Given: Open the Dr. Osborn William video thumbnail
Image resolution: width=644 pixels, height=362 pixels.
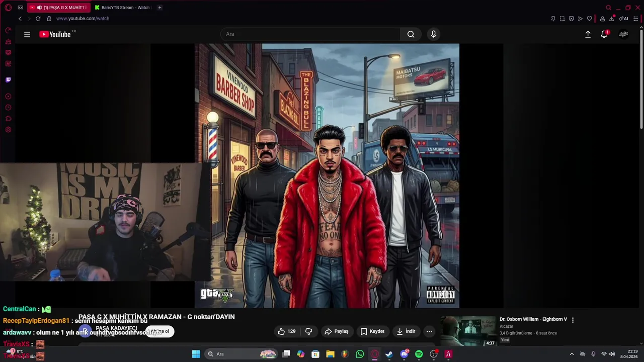Looking at the screenshot, I should (468, 331).
